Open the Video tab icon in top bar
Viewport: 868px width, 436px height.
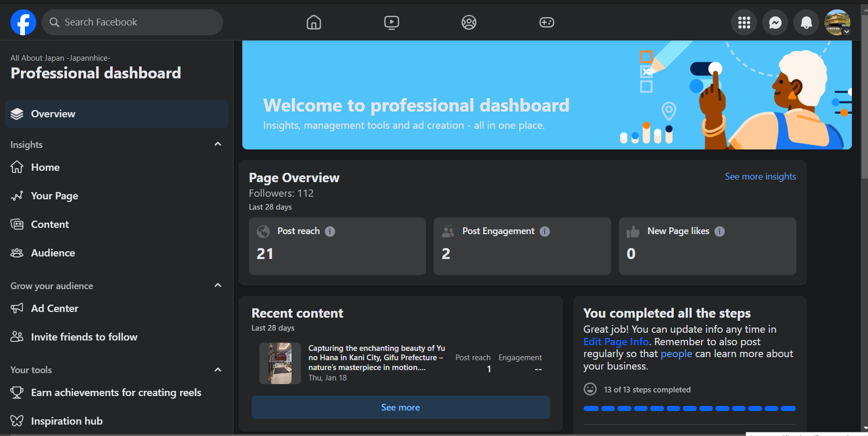[x=392, y=22]
